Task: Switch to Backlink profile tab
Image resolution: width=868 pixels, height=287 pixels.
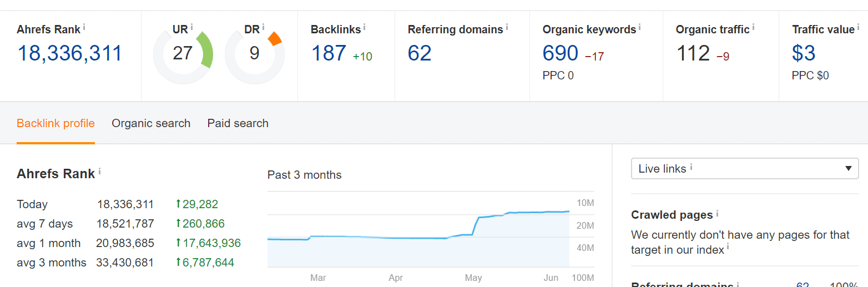Action: (x=55, y=123)
